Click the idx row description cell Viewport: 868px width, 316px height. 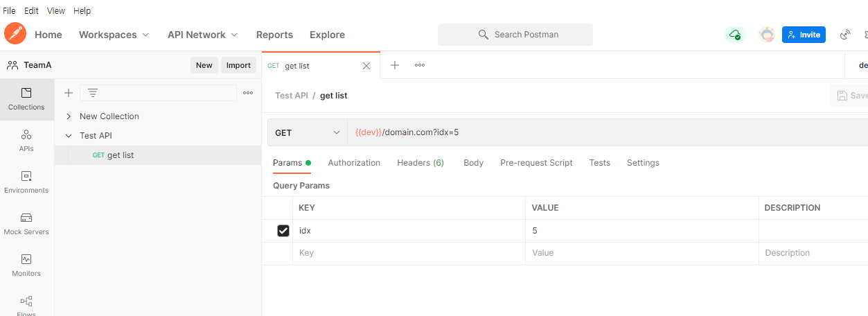[813, 231]
